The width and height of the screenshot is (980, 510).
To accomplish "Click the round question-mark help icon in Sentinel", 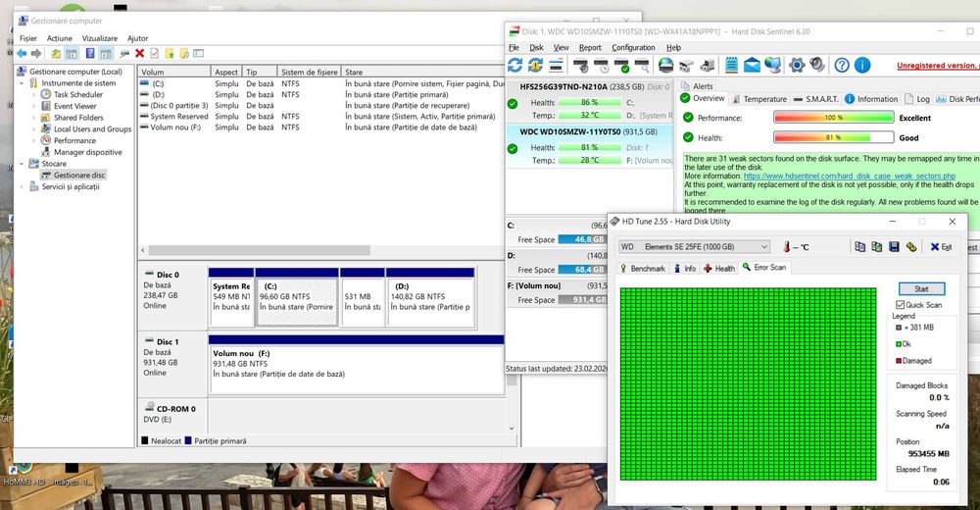I will point(842,65).
